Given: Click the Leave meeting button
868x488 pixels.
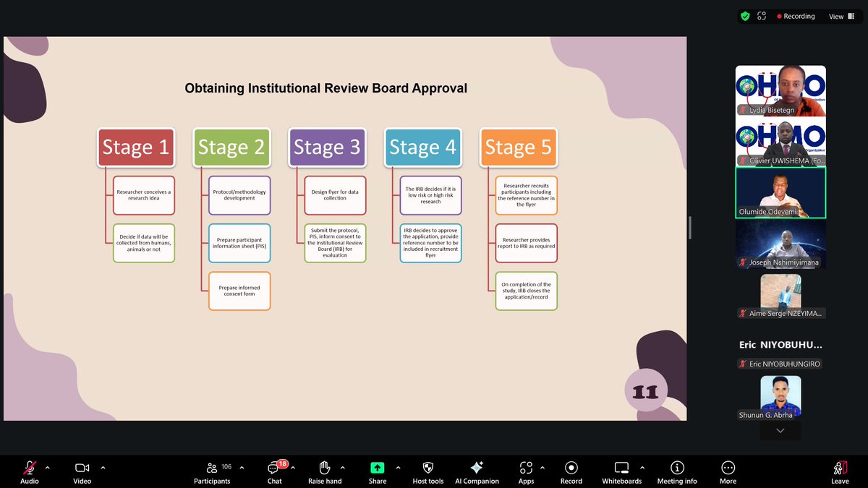Looking at the screenshot, I should coord(840,471).
